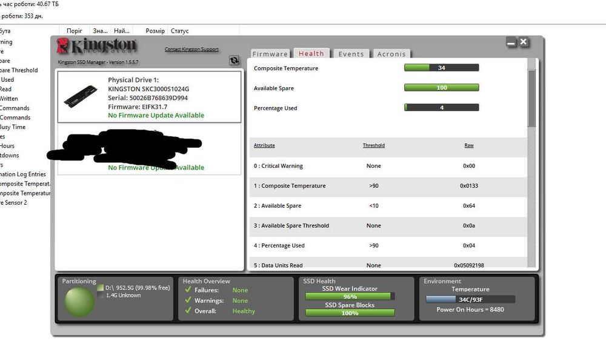The width and height of the screenshot is (606, 364).
Task: Click the 'No Firmware Update Available' text for Drive 1
Action: (x=156, y=115)
